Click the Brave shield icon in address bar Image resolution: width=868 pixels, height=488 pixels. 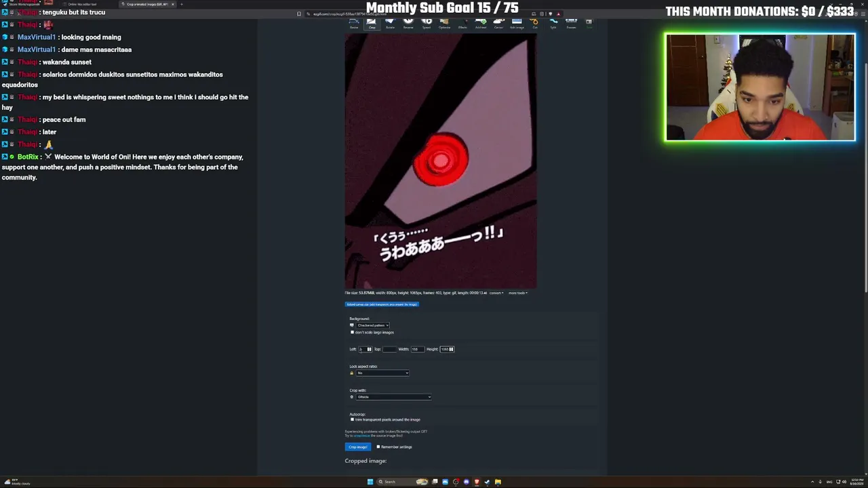click(550, 14)
